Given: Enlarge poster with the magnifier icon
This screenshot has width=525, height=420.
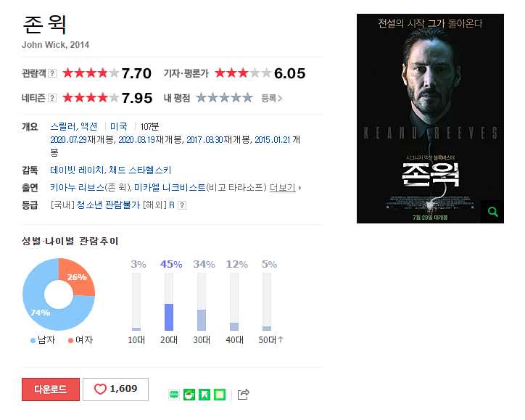Looking at the screenshot, I should click(x=492, y=212).
